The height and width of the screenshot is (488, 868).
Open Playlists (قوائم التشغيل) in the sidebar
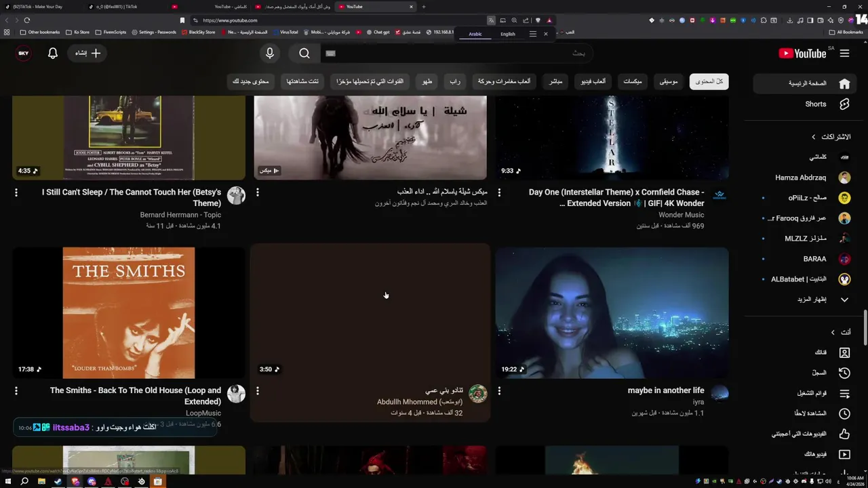click(806, 393)
